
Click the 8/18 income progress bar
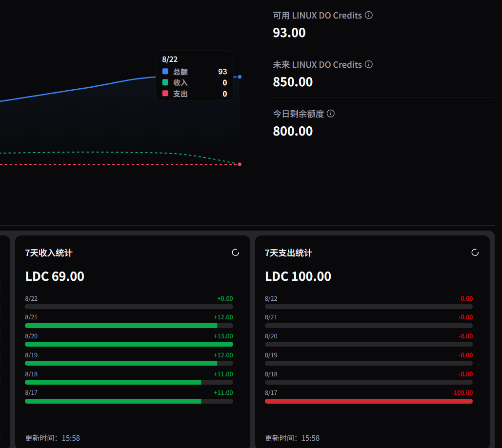click(x=129, y=382)
